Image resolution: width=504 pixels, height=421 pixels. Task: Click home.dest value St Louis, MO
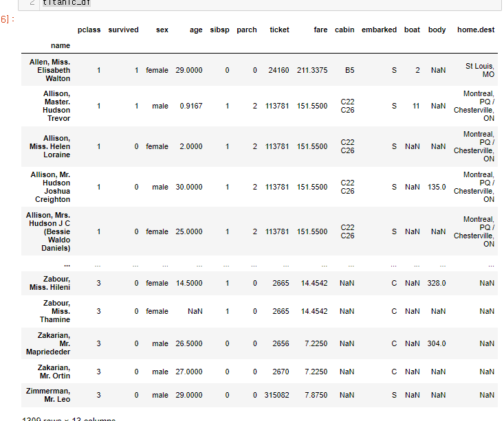click(x=480, y=70)
